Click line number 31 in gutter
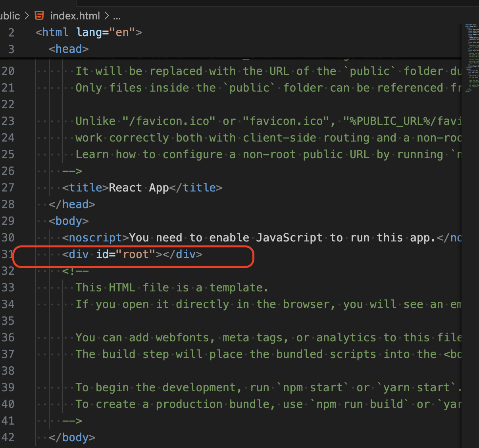Image resolution: width=479 pixels, height=448 pixels. (7, 254)
